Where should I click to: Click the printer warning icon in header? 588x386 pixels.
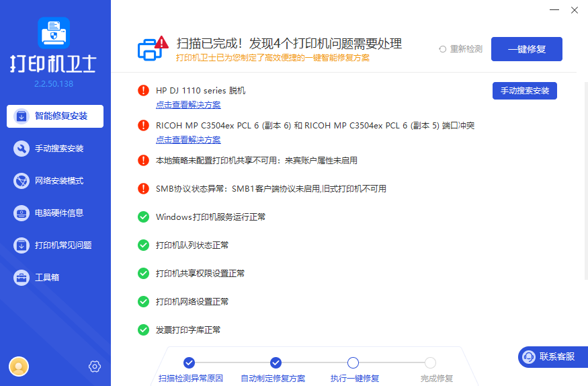click(153, 48)
